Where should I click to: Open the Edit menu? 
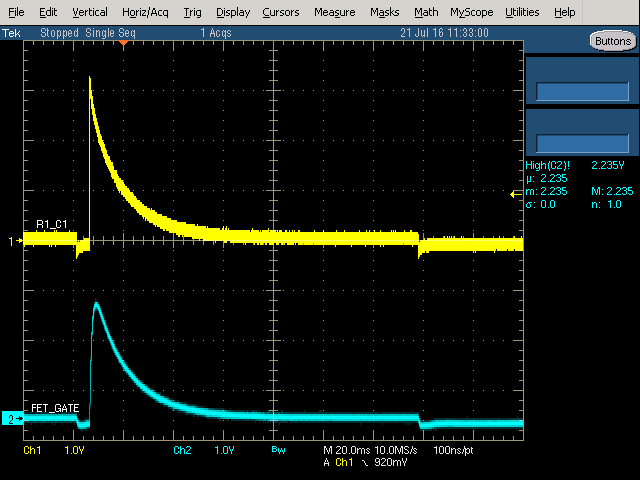click(x=48, y=12)
